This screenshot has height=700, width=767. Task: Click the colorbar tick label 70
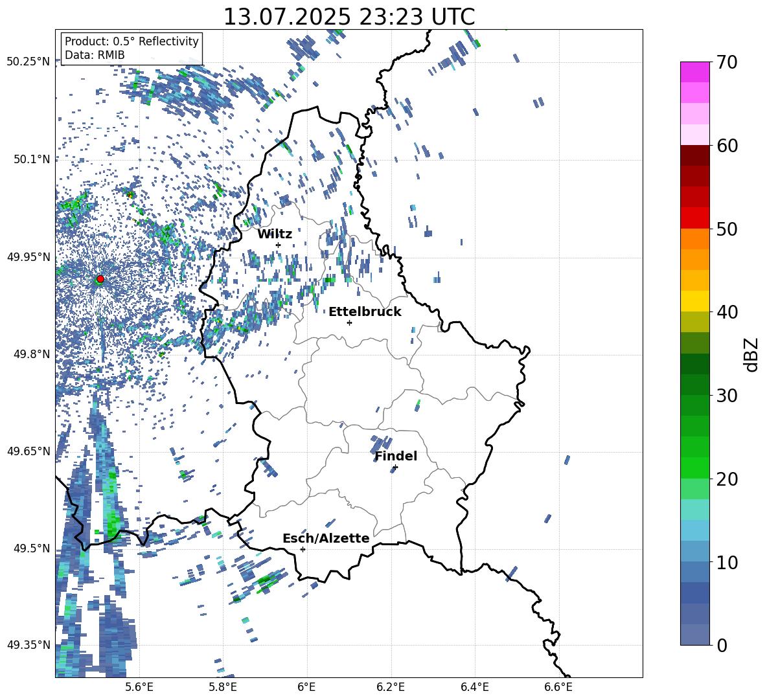[x=727, y=63]
